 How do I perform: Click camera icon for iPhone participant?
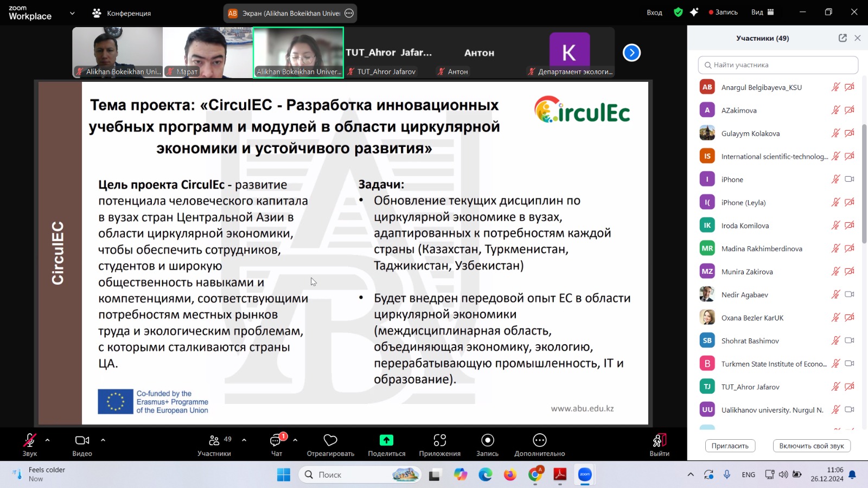(850, 179)
